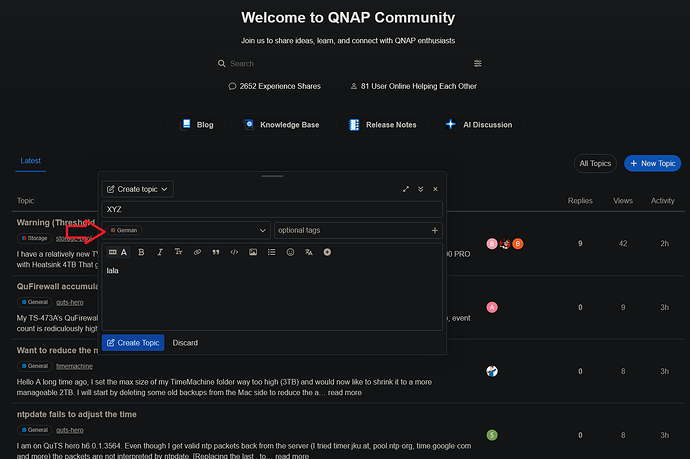The width and height of the screenshot is (690, 459).
Task: Click '81 User Online Helping Each Other'
Action: pos(414,86)
